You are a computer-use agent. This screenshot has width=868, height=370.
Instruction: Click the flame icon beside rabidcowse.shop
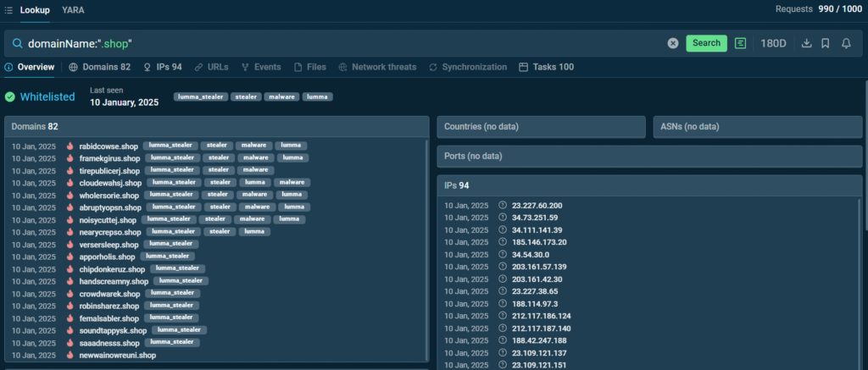click(70, 146)
